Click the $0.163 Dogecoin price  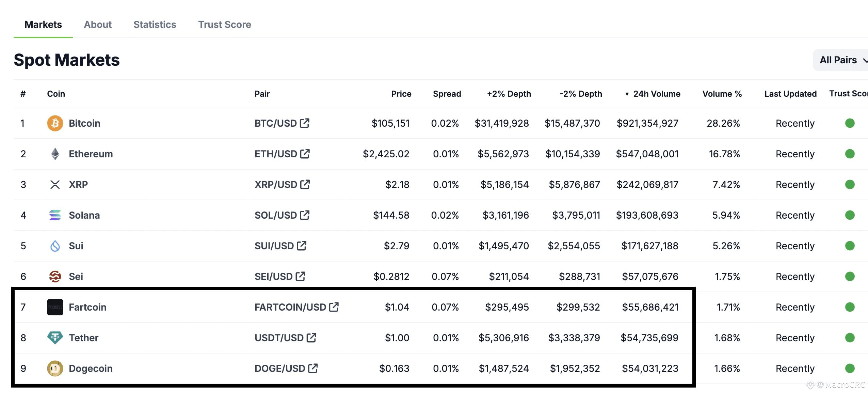[x=394, y=368]
